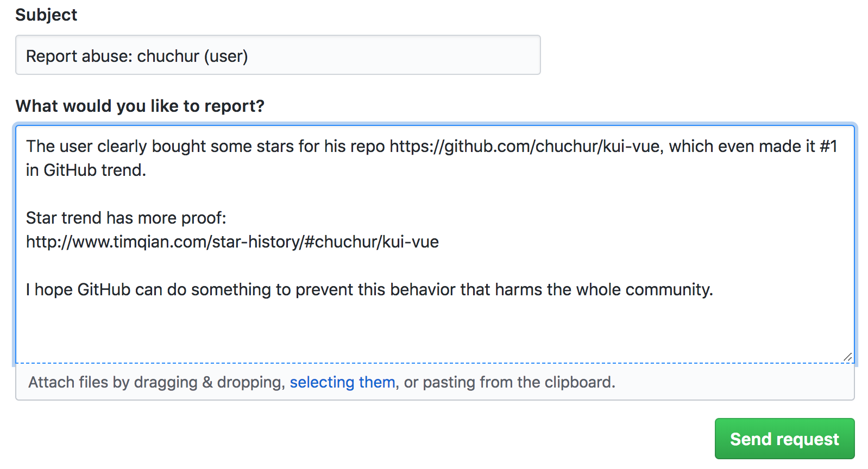Click the Send request button
This screenshot has height=469, width=868.
[784, 439]
